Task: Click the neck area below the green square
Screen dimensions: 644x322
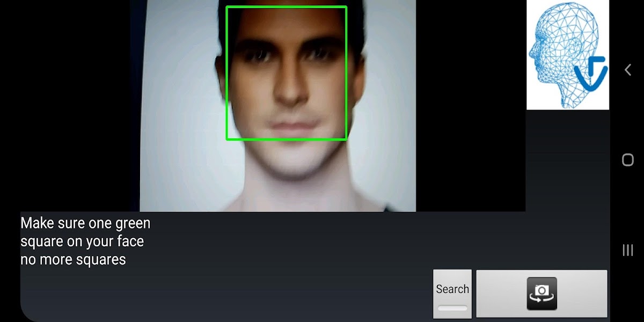Action: coord(290,182)
